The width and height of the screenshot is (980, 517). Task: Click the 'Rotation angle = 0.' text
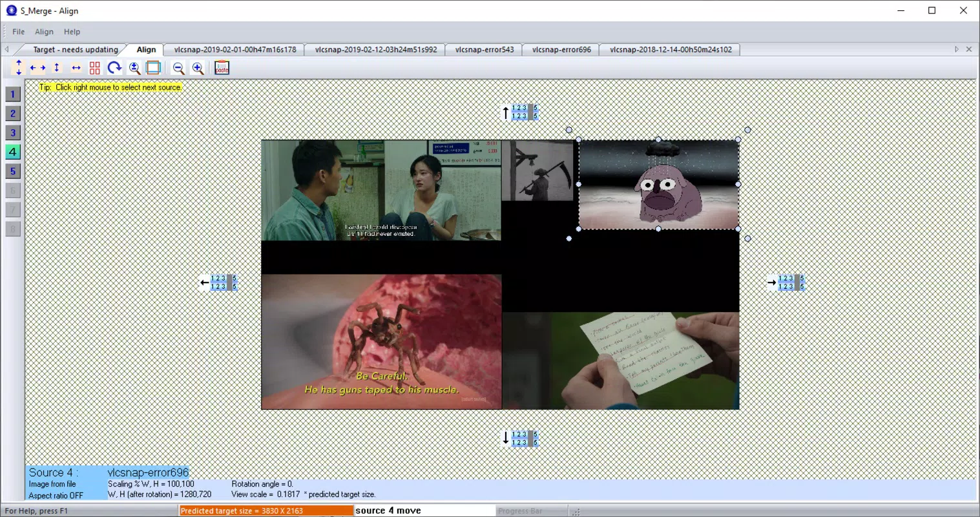pyautogui.click(x=262, y=484)
